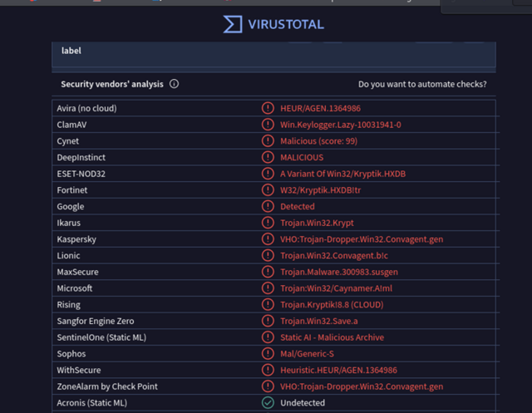
Task: Click the alert icon in Avira (no cloud) row
Action: [x=268, y=108]
